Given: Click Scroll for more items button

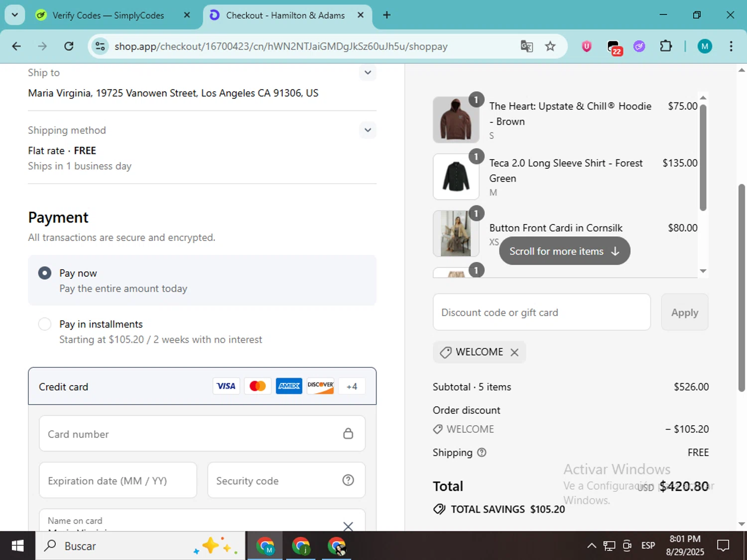Looking at the screenshot, I should (565, 251).
